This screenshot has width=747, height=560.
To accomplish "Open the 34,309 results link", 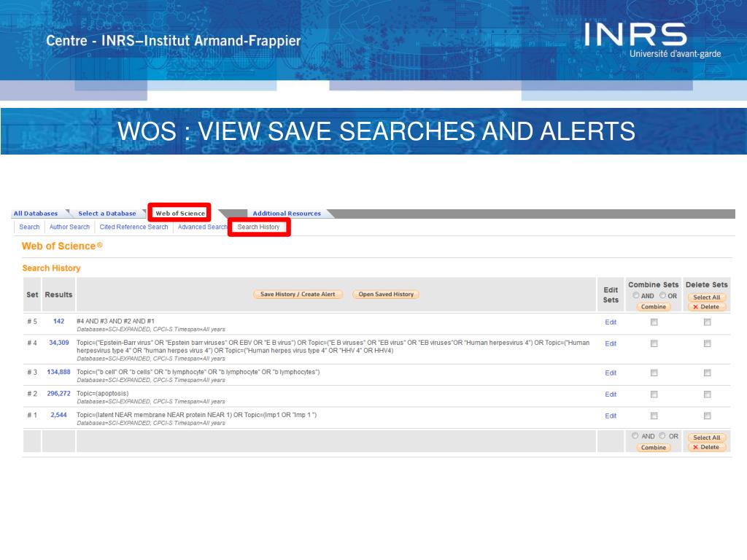I will pyautogui.click(x=58, y=343).
